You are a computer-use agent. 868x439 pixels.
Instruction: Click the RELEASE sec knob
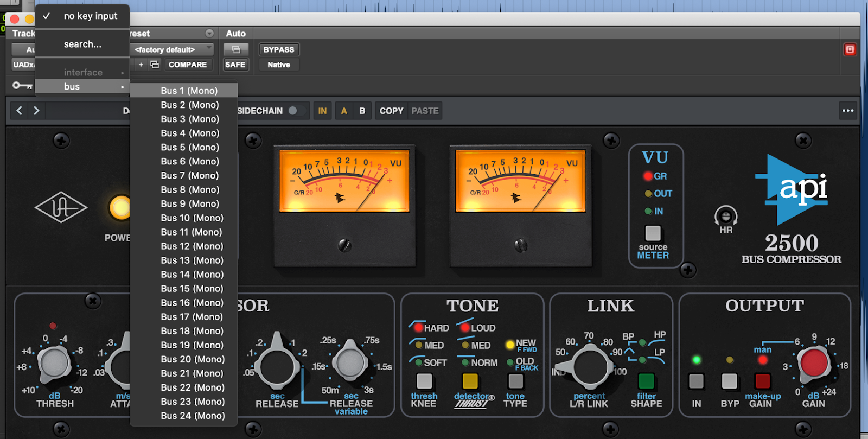tap(277, 365)
